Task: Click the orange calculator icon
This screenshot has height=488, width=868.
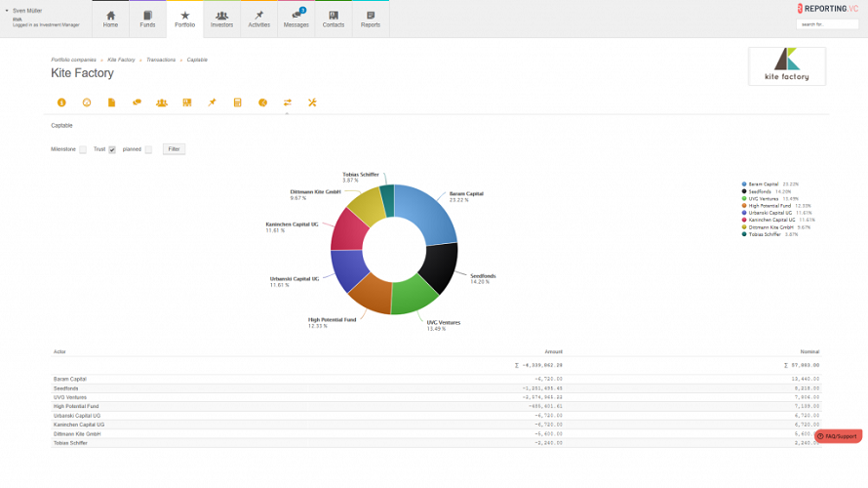Action: pyautogui.click(x=237, y=102)
